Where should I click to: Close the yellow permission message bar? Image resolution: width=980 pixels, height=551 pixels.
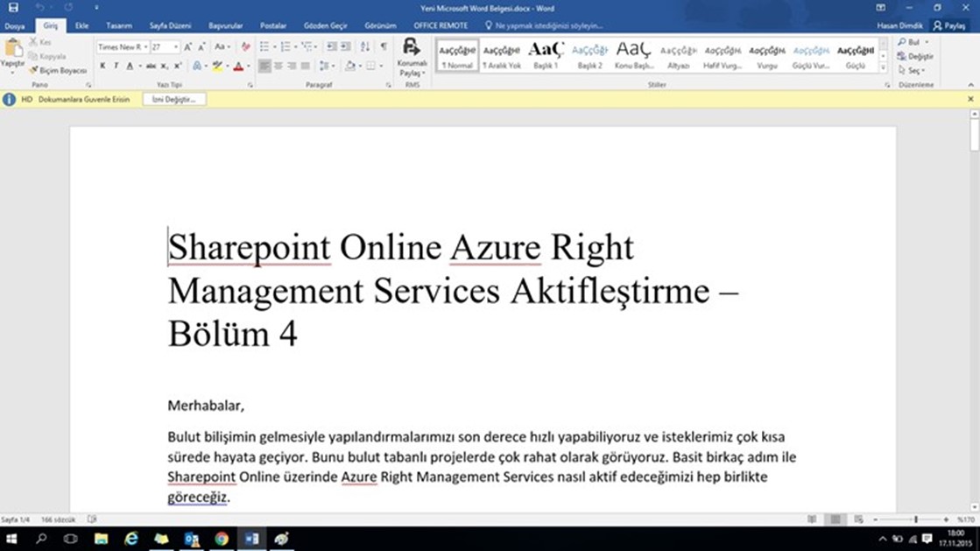coord(970,99)
